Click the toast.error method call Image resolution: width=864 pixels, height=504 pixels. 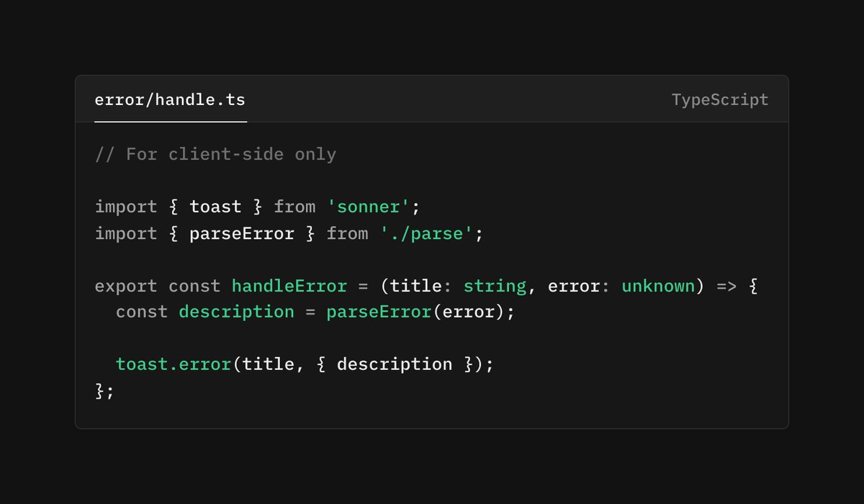pyautogui.click(x=173, y=364)
